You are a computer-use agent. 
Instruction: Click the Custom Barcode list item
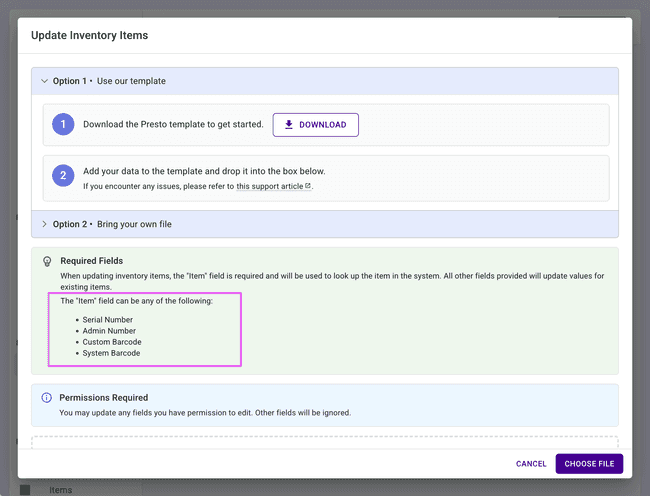112,342
